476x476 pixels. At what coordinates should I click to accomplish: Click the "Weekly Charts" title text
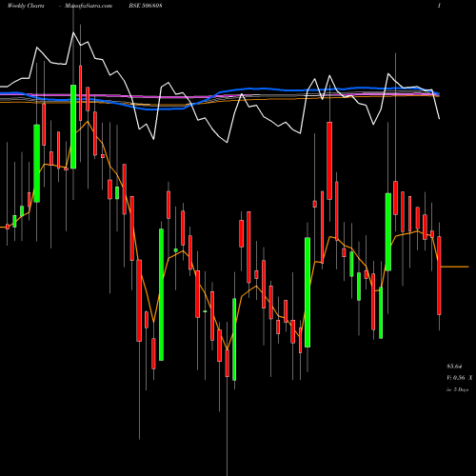pyautogui.click(x=26, y=6)
